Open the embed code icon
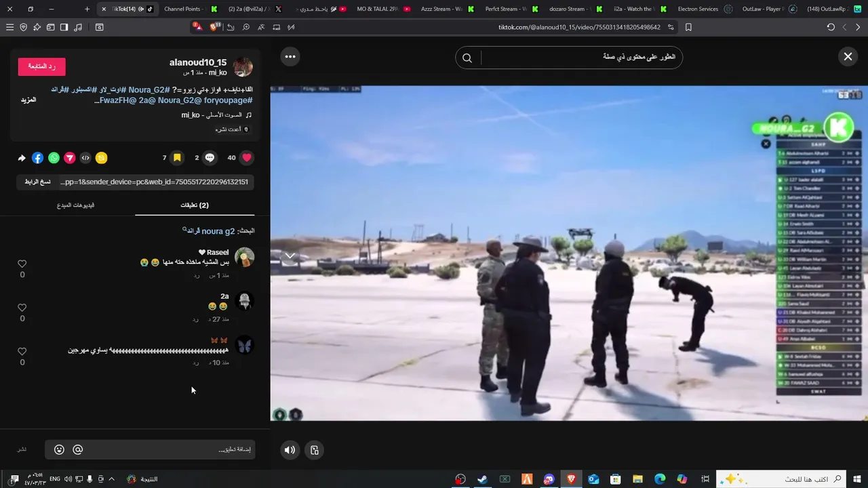 85,158
